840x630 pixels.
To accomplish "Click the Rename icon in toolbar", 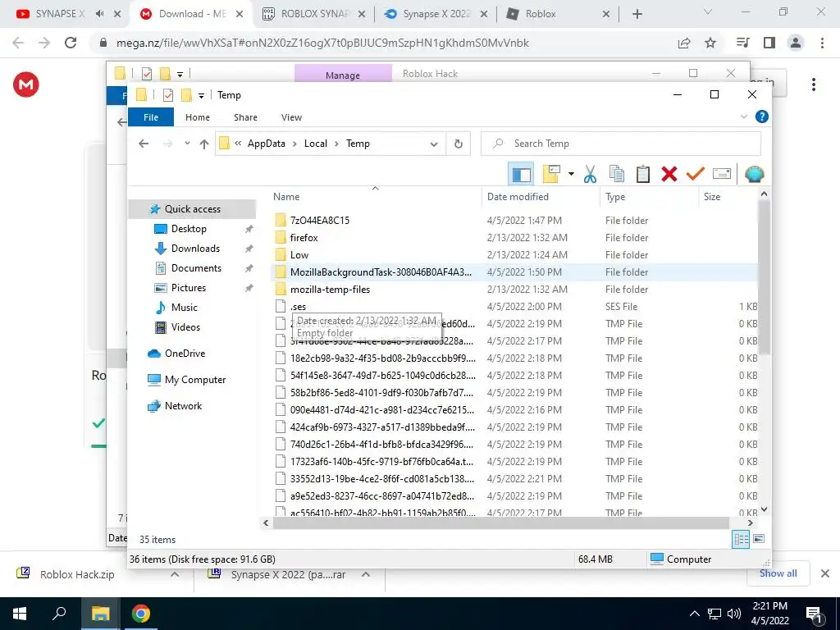I will (722, 174).
